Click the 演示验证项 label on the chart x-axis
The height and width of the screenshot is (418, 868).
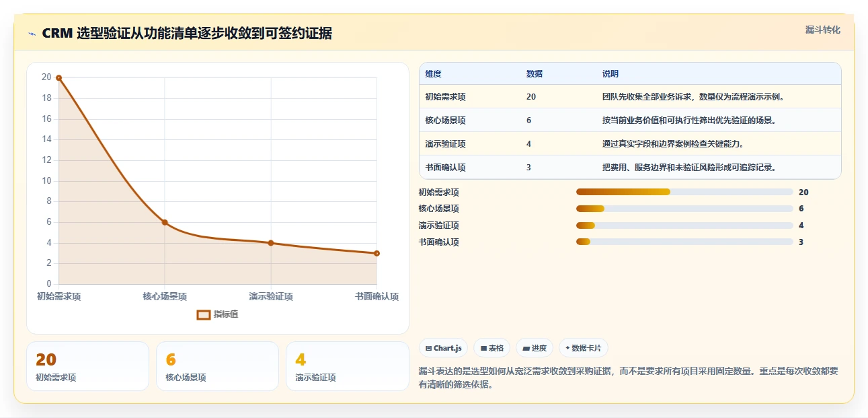pyautogui.click(x=271, y=296)
